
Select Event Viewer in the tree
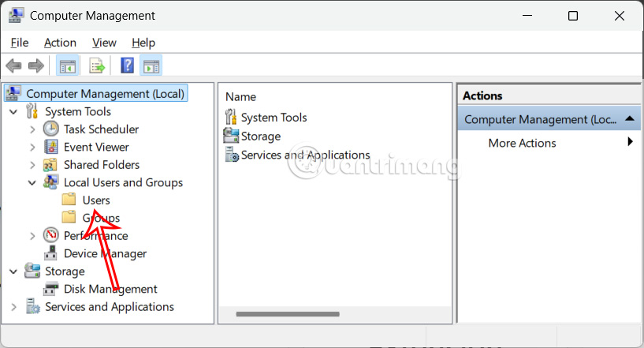(x=96, y=147)
